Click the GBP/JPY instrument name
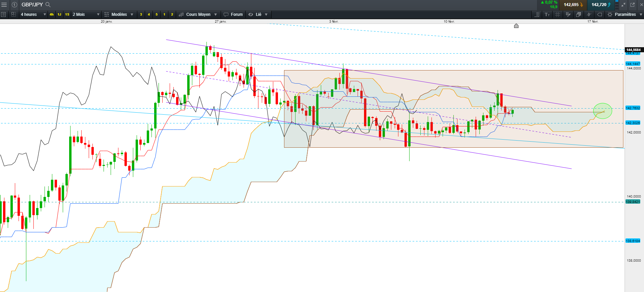The height and width of the screenshot is (292, 644). click(32, 5)
